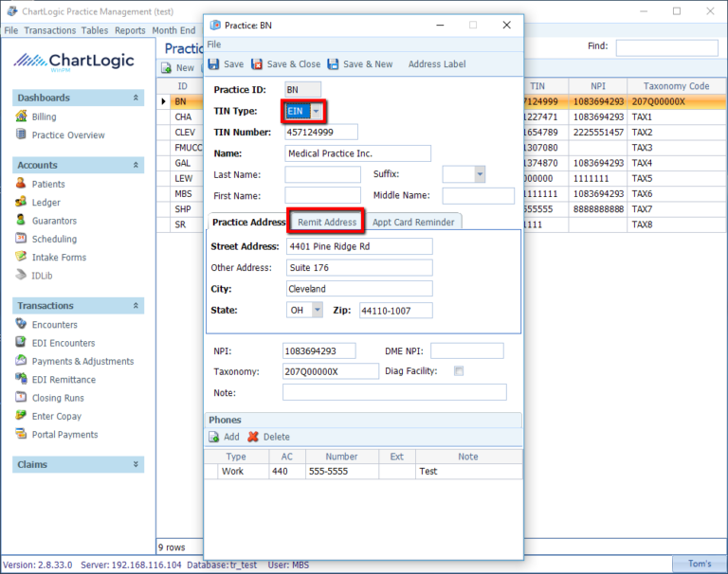728x574 pixels.
Task: Click the Taxonomy Code column header
Action: click(676, 86)
